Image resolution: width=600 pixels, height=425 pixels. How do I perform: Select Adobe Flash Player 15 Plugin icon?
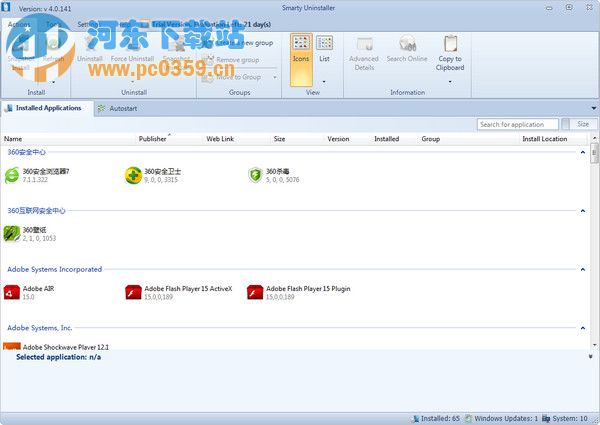point(255,292)
